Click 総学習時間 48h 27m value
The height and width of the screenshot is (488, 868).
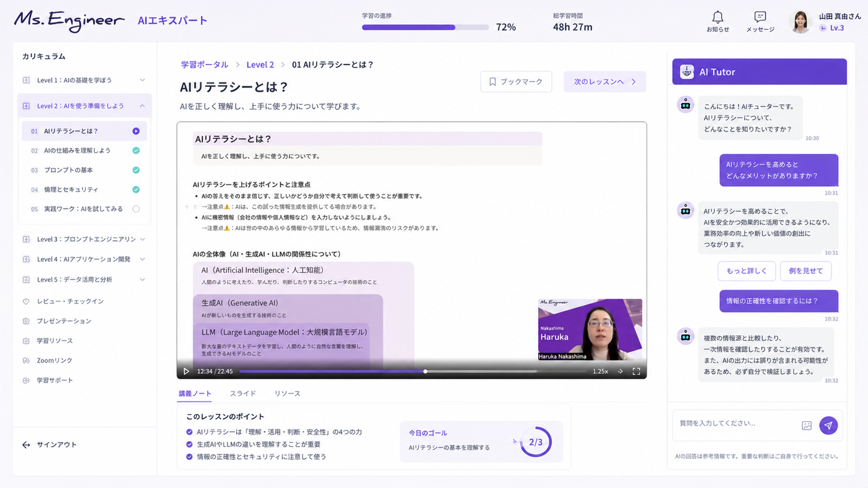[572, 27]
